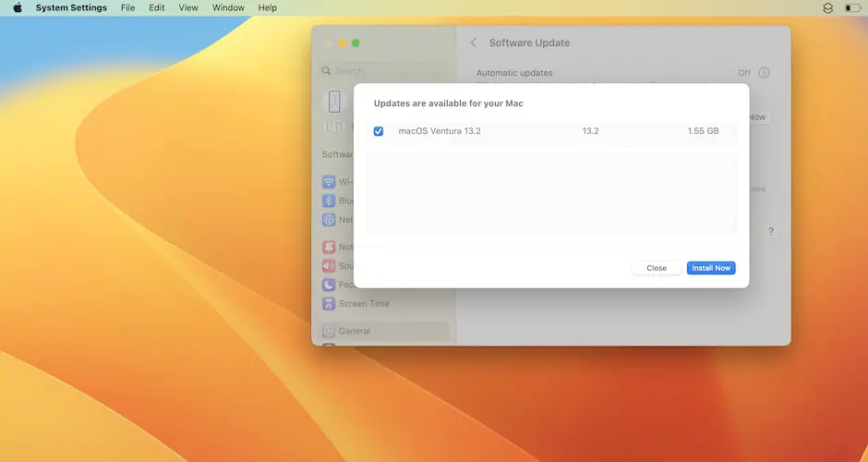The image size is (868, 462).
Task: Click the 1.55 GB size value
Action: (x=703, y=131)
